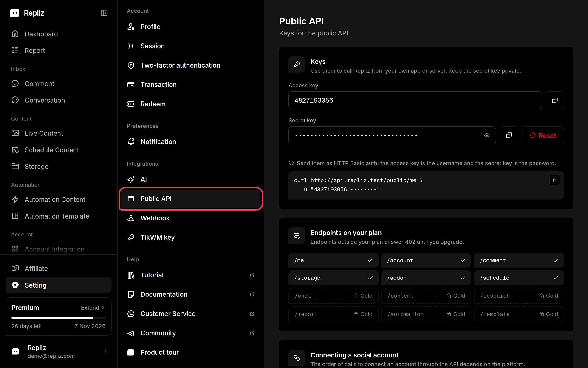Viewport: 588px width, 368px height.
Task: Select Setting in sidebar
Action: click(59, 285)
